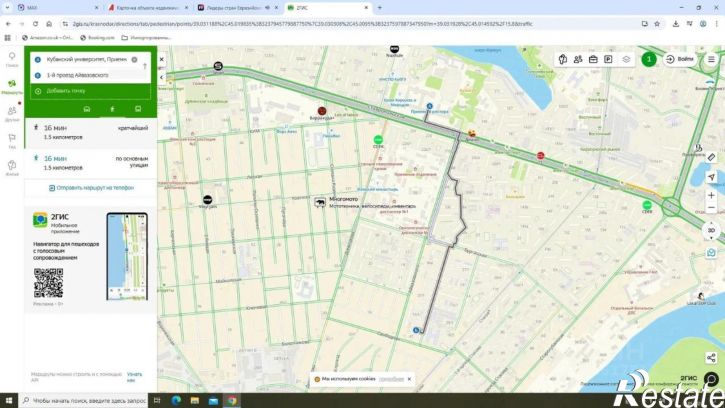Click the Узнать как link about the API
The height and width of the screenshot is (408, 725).
[135, 377]
